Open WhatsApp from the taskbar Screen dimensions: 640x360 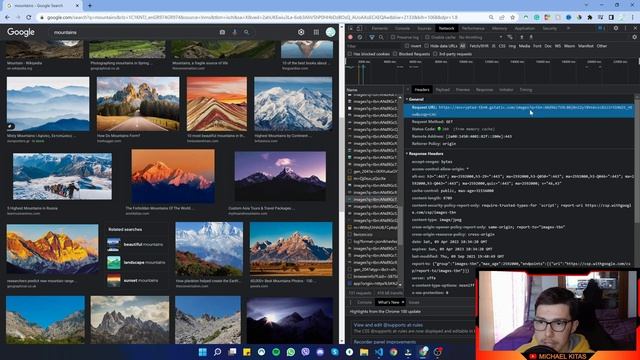291,352
